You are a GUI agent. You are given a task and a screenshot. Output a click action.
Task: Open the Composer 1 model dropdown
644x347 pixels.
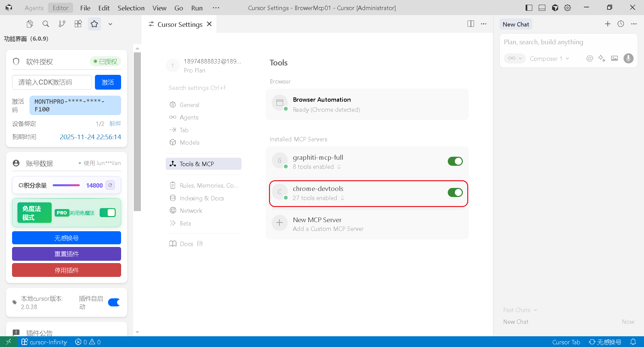[x=549, y=59]
